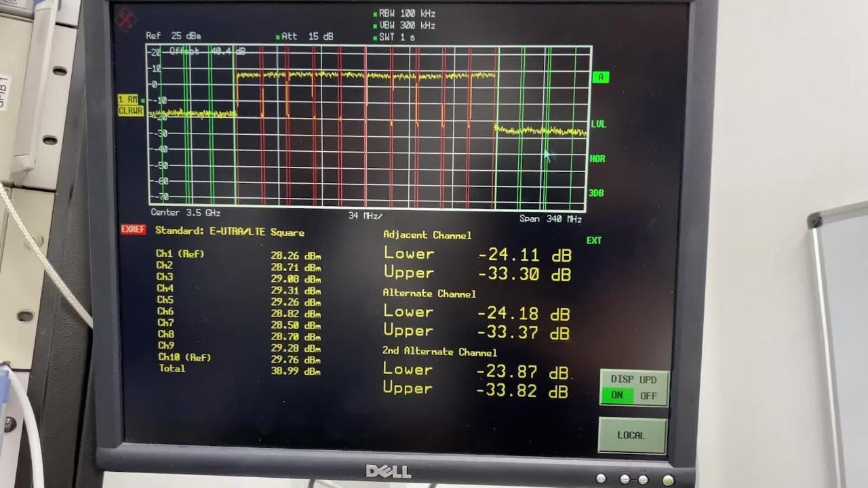Click the Center 3.5 GHz field

click(x=185, y=213)
